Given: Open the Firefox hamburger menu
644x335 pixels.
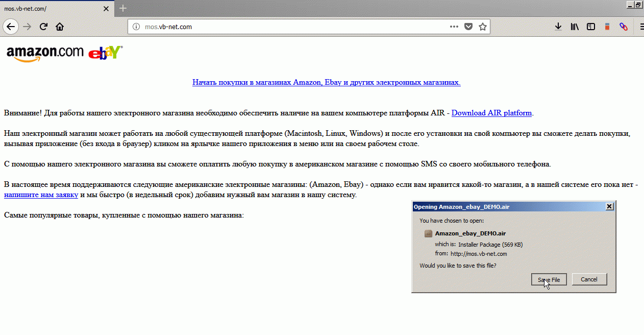Looking at the screenshot, I should [641, 27].
